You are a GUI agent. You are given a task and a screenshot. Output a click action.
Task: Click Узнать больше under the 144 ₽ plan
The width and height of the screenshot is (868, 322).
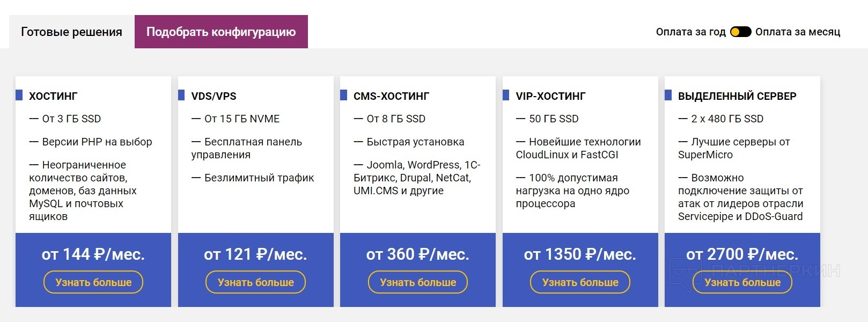coord(93,282)
